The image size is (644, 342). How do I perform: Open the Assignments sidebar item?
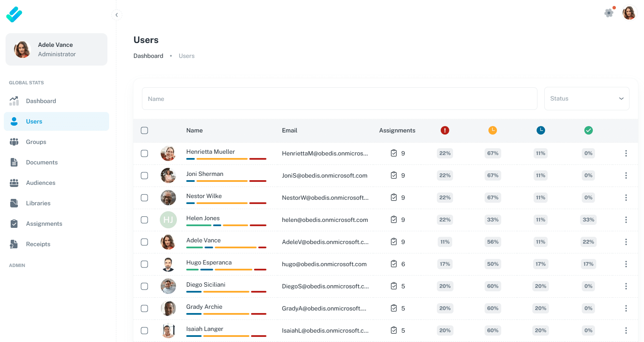pyautogui.click(x=44, y=224)
